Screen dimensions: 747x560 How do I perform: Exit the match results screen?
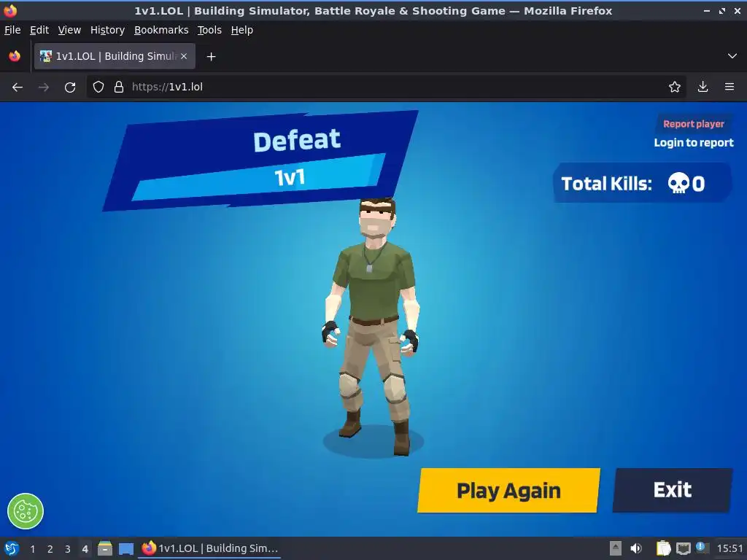672,490
